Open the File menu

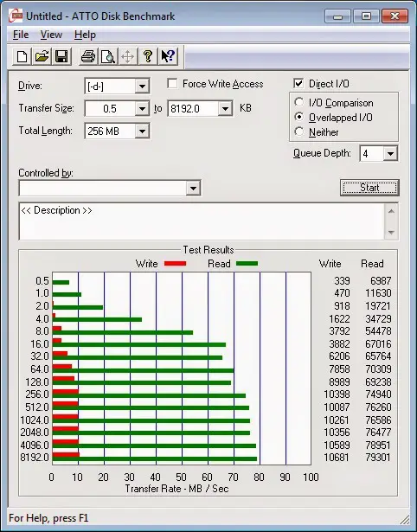tap(21, 35)
